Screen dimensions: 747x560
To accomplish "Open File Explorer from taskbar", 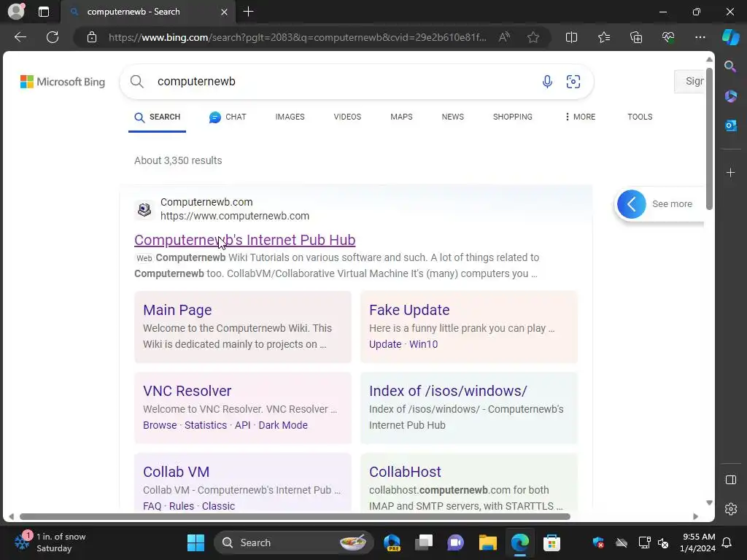I will 488,542.
